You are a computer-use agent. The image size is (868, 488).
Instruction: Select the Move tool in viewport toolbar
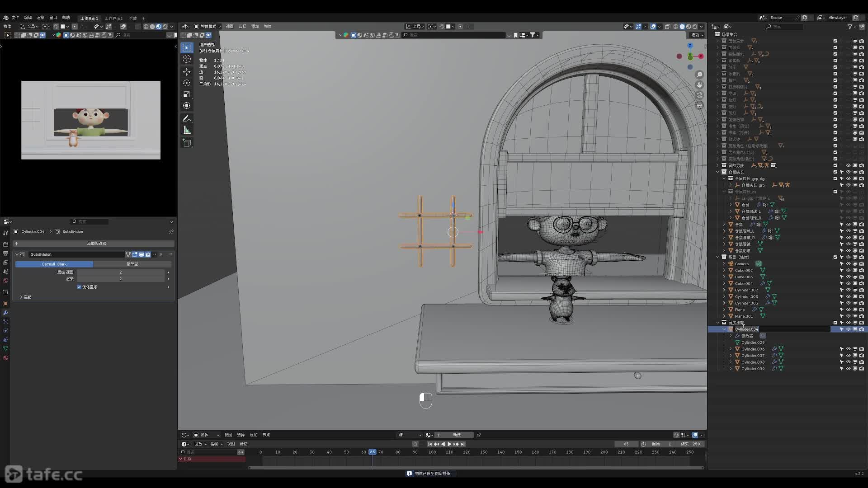pos(187,72)
